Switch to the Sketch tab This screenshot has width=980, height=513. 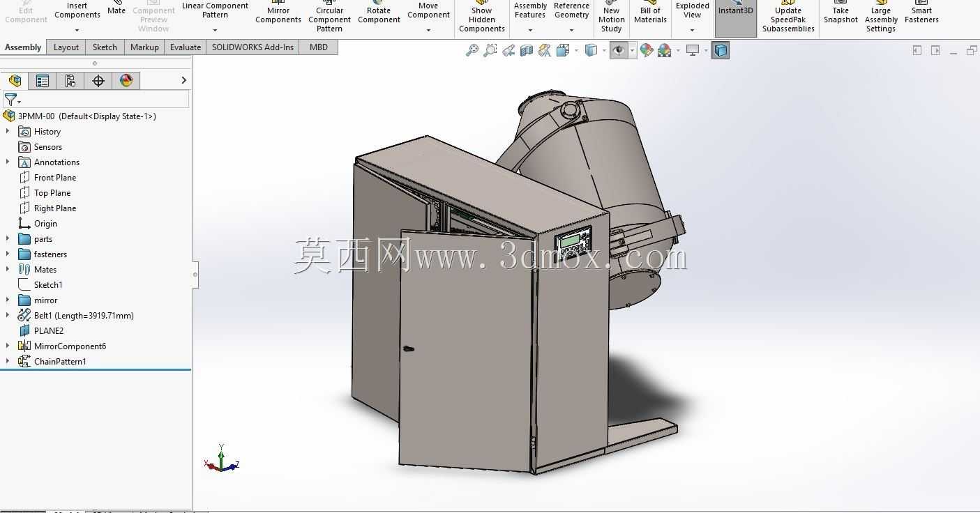pos(105,47)
